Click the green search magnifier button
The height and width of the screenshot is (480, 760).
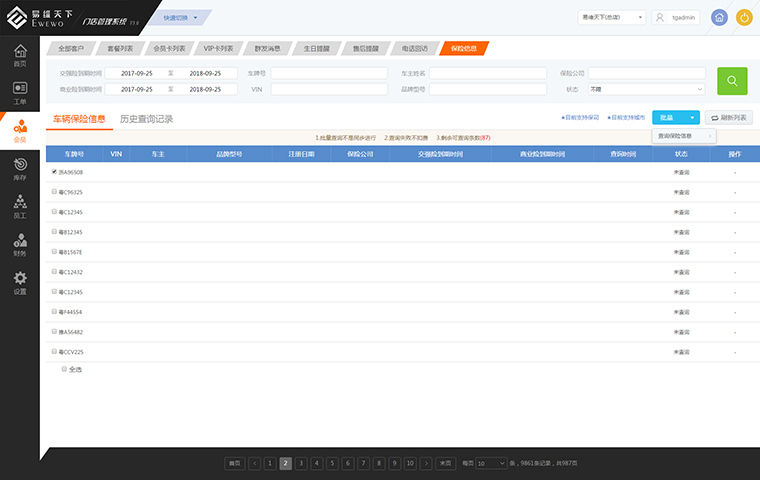tap(732, 81)
